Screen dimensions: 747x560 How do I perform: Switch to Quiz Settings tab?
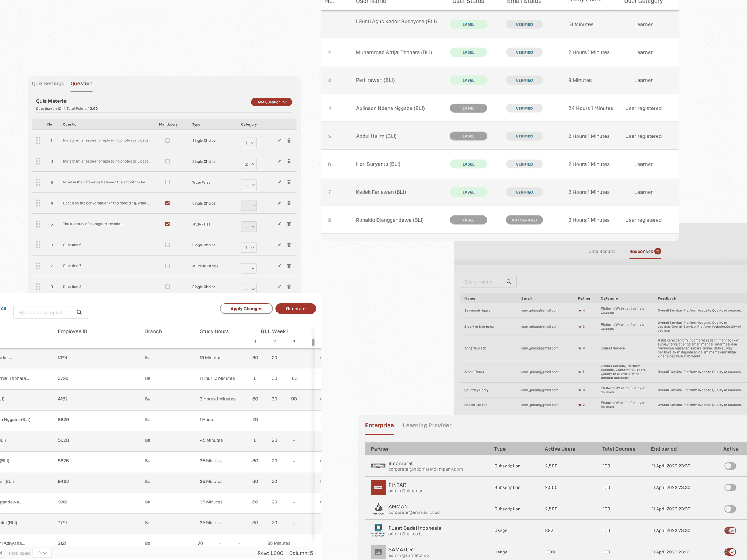[48, 84]
